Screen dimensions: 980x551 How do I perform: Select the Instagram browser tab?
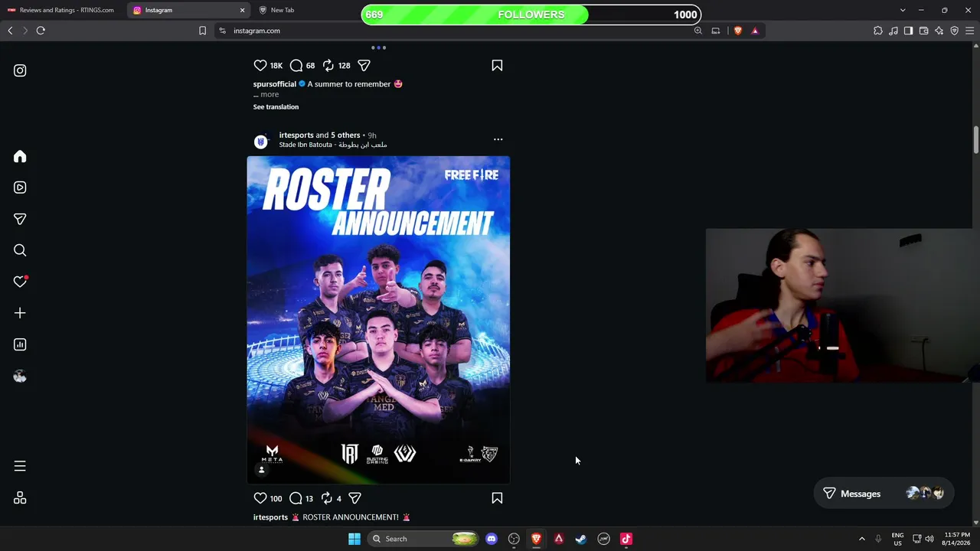tap(188, 10)
